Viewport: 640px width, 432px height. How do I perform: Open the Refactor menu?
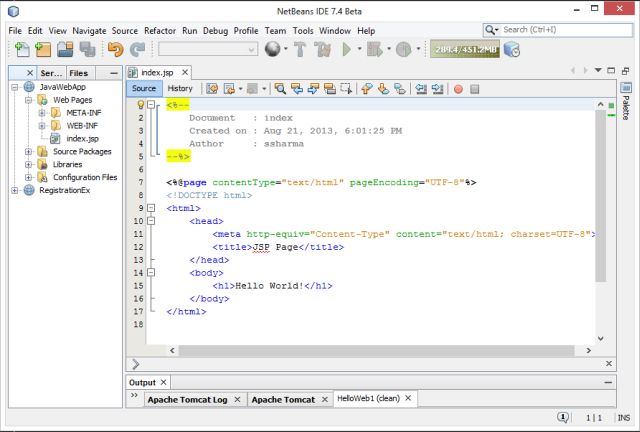[x=159, y=31]
